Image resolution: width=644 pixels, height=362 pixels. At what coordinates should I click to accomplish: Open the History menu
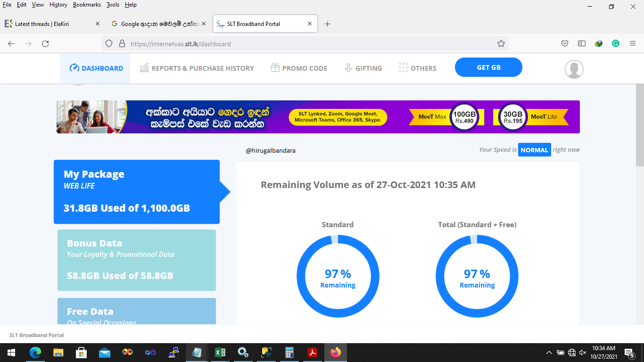(58, 5)
